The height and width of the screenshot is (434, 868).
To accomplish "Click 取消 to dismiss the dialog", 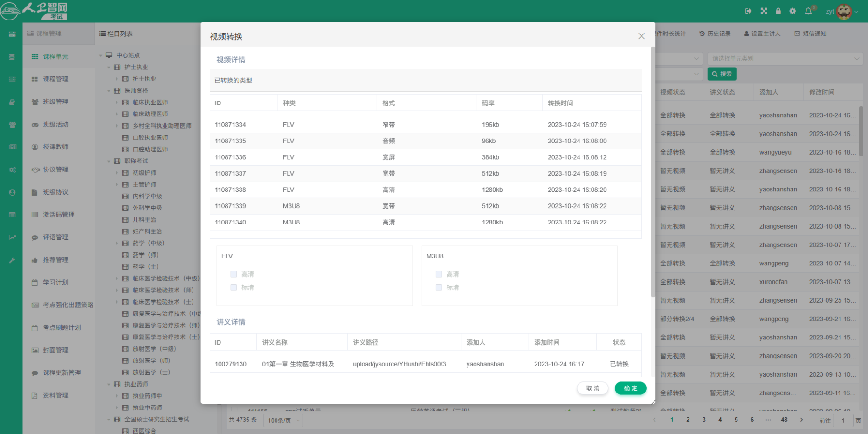I will coord(592,388).
